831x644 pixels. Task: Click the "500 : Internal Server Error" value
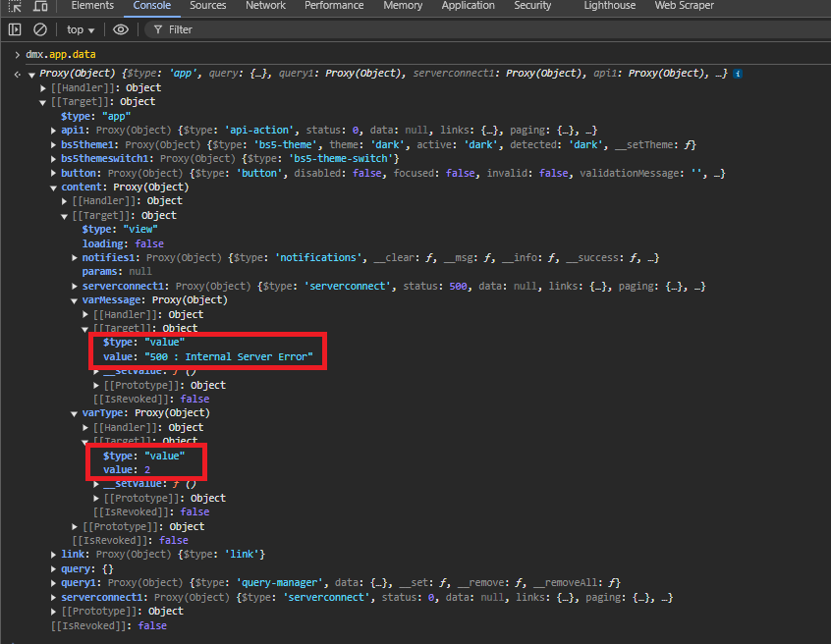tap(229, 357)
